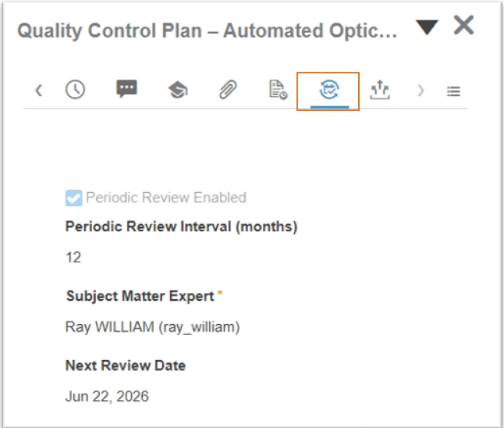Expand the black triangle dropdown in header
The width and height of the screenshot is (504, 428).
427,27
